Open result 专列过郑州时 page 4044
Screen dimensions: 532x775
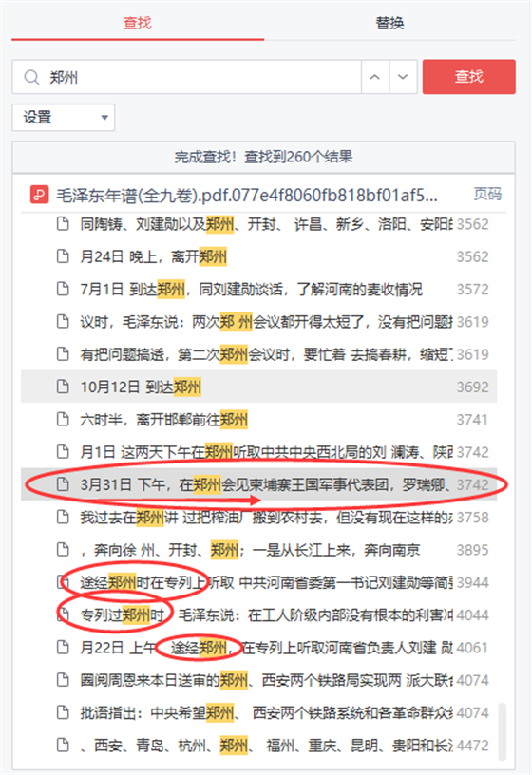pos(258,614)
